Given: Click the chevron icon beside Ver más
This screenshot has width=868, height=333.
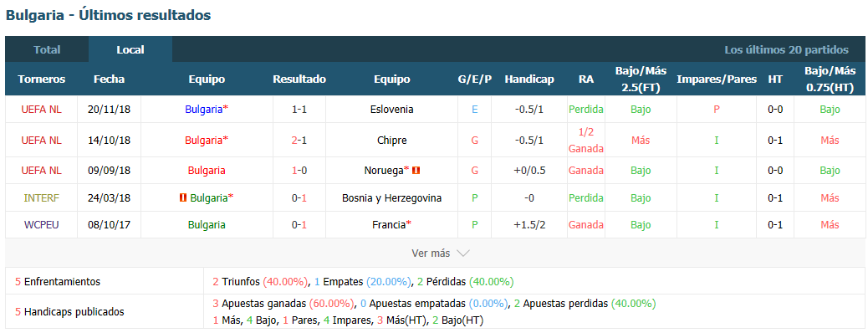Looking at the screenshot, I should coord(463,254).
